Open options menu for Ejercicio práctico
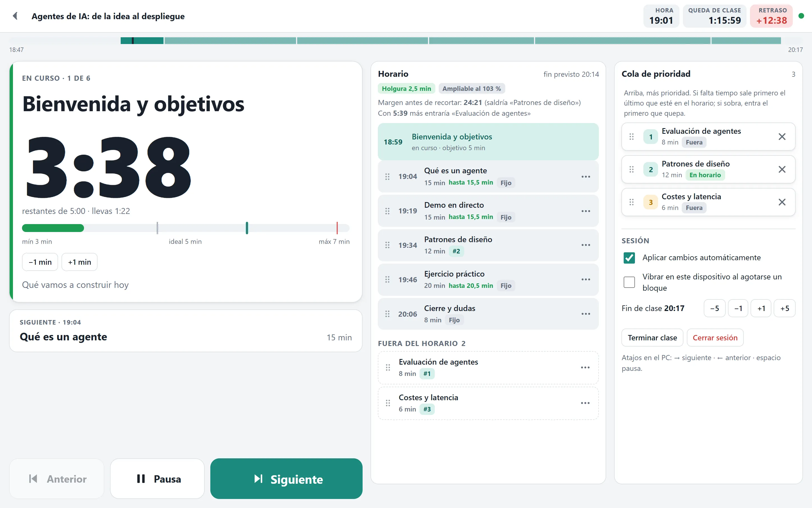Screen dimensions: 812x508 586,279
